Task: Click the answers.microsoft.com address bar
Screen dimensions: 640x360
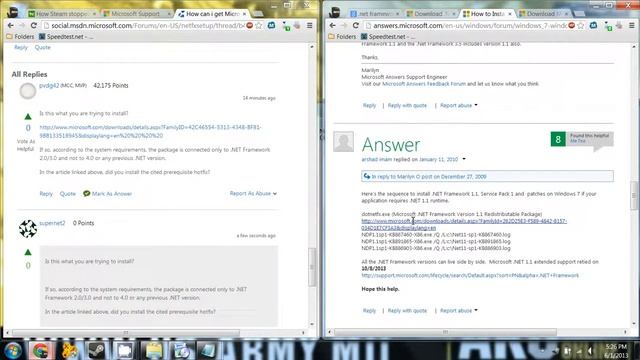Action: click(469, 25)
